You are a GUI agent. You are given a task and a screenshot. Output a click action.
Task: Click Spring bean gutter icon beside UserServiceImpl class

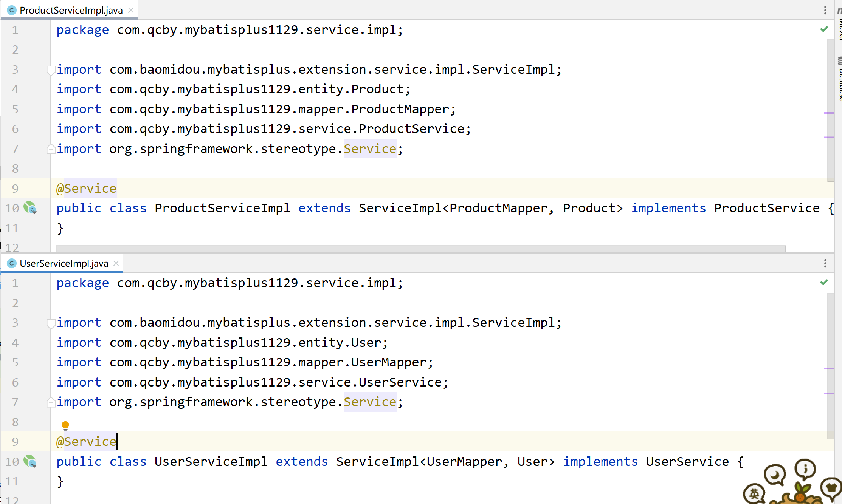(x=30, y=461)
